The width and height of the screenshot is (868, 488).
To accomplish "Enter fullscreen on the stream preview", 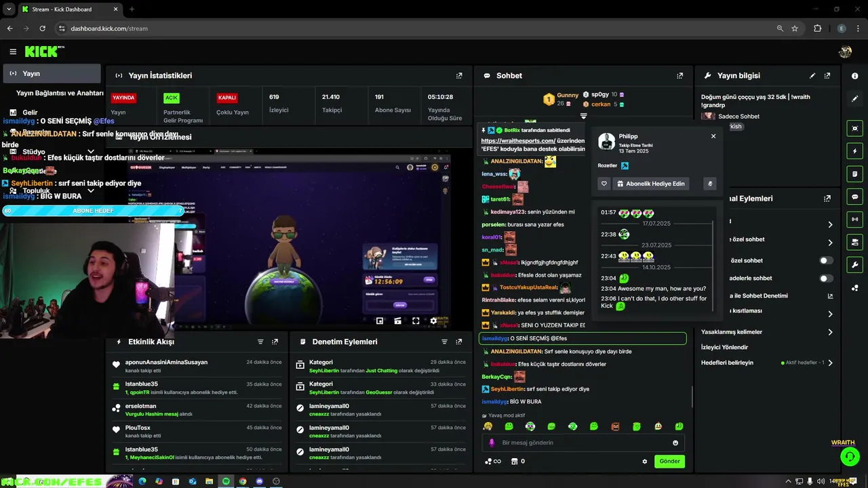I will [x=416, y=321].
